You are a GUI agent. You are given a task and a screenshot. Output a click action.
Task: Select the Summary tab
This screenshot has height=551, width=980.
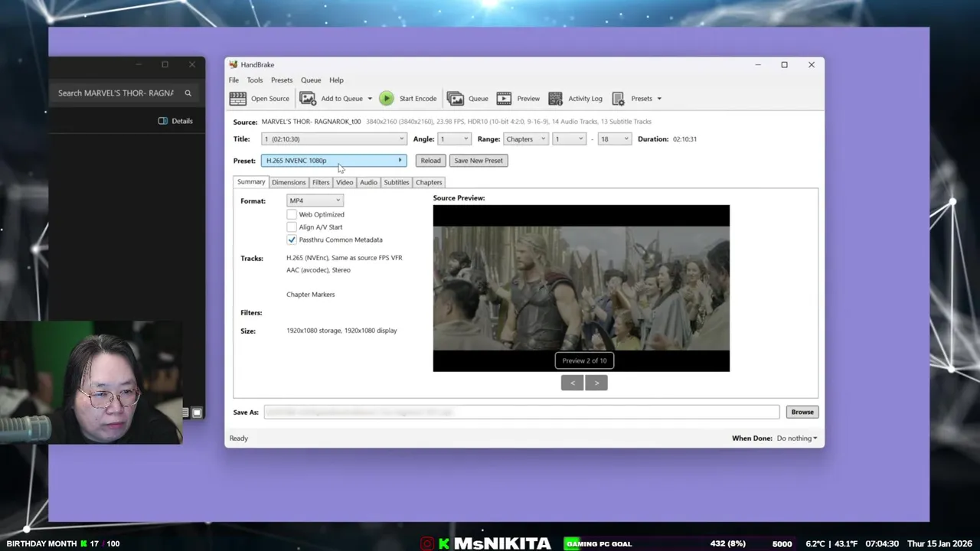(x=251, y=182)
